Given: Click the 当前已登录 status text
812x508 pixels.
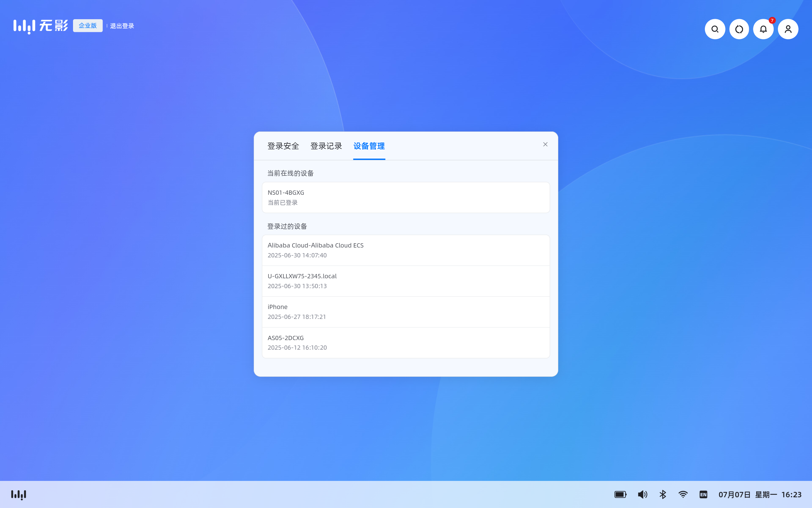Looking at the screenshot, I should pyautogui.click(x=283, y=203).
